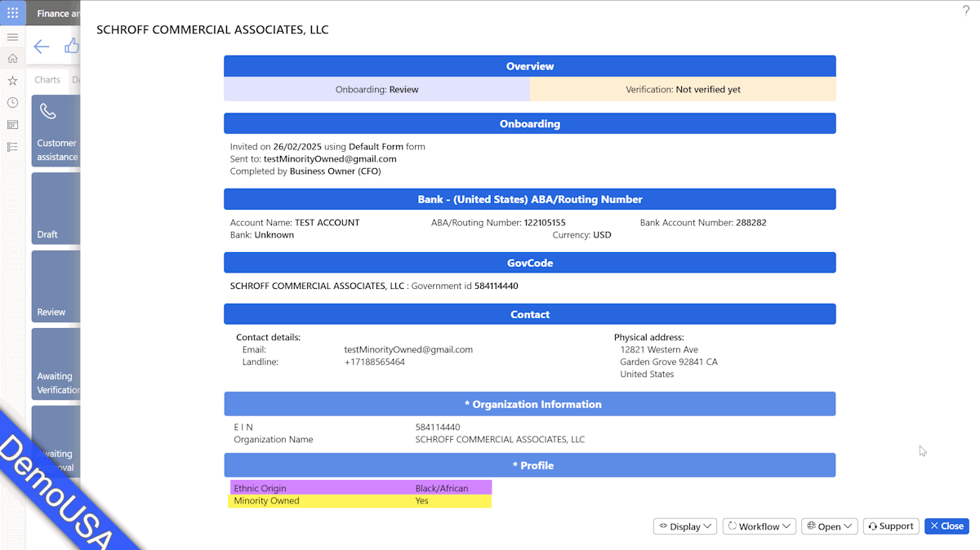Close the vendor details dialog
This screenshot has height=550, width=980.
click(947, 526)
